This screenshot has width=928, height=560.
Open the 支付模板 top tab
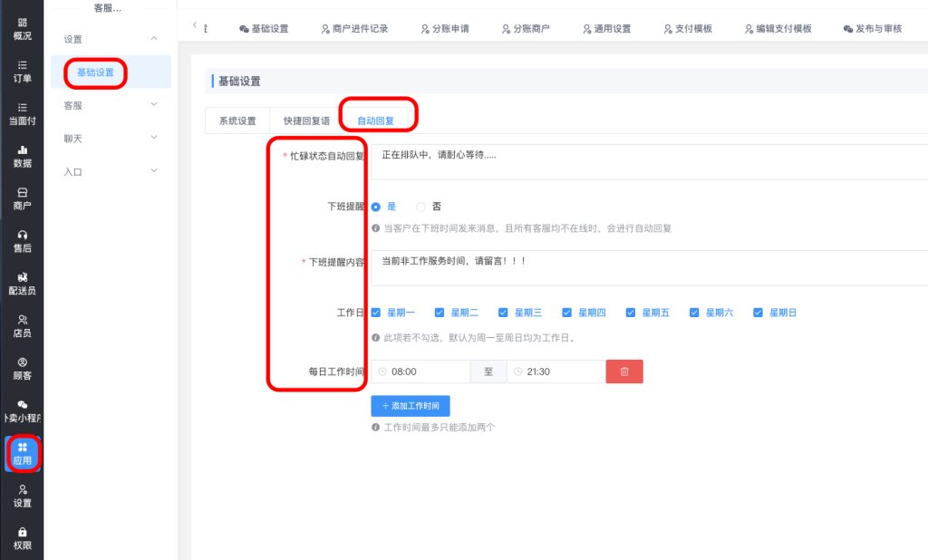pyautogui.click(x=688, y=29)
